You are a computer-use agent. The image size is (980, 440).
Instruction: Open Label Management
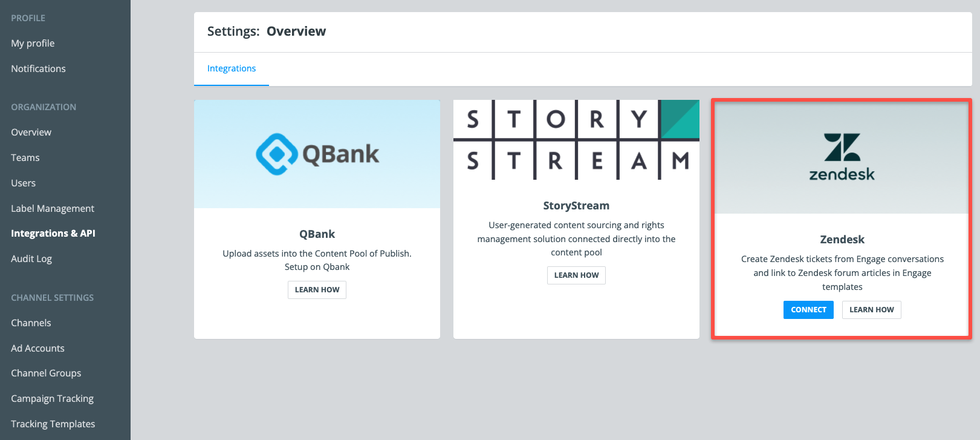(x=53, y=209)
